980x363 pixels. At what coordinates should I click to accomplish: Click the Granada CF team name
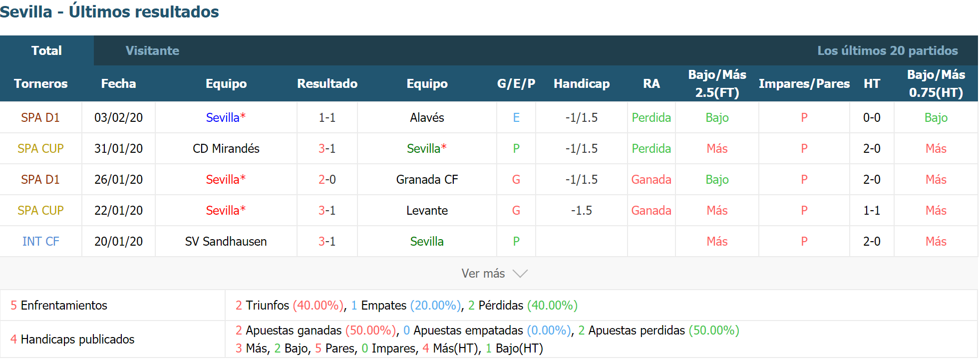427,179
